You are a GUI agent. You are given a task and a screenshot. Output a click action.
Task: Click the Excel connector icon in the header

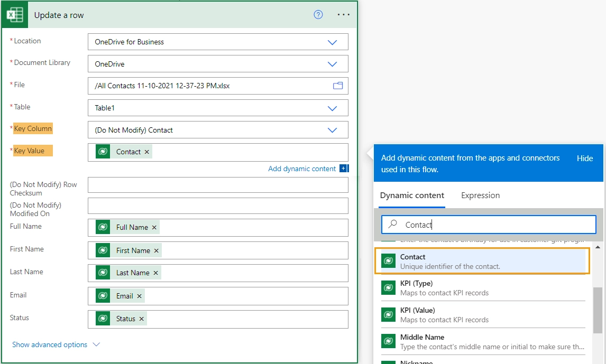click(x=15, y=15)
